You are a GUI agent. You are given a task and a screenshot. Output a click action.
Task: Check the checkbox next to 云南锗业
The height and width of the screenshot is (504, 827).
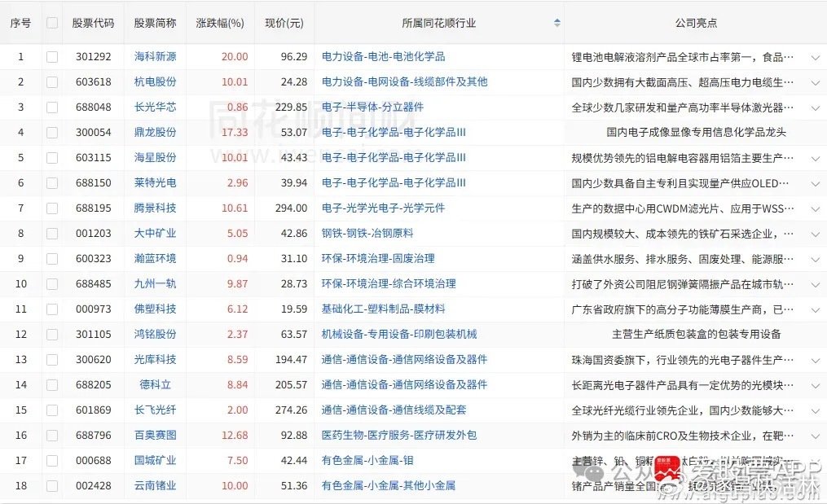51,485
